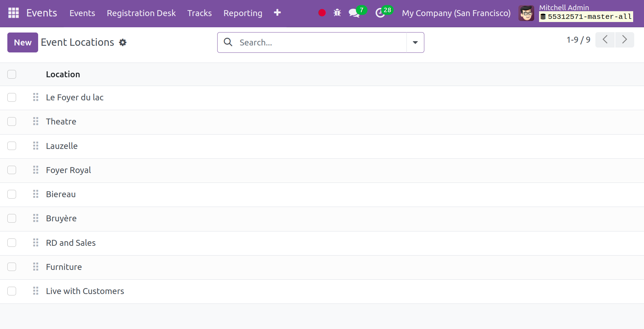Open the conversations messages icon

coord(354,13)
